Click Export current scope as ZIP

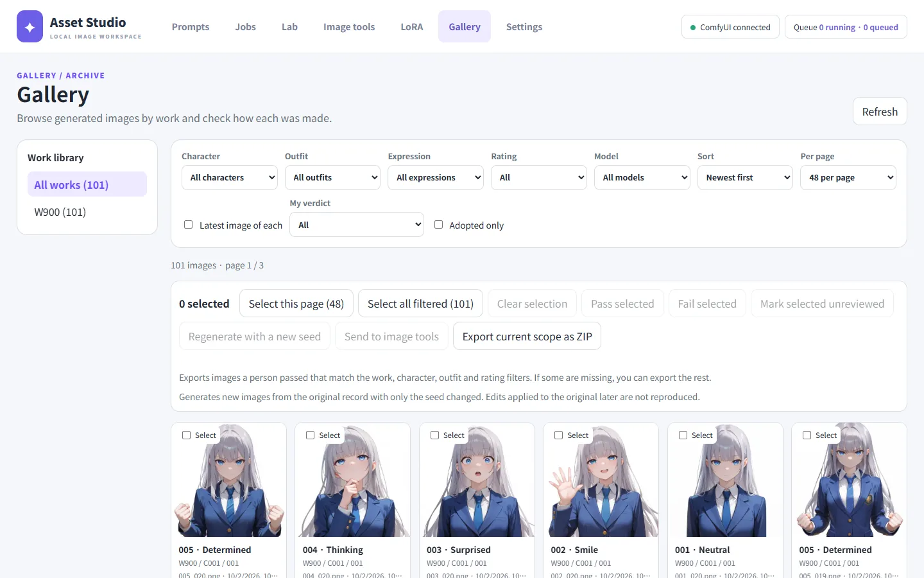click(527, 336)
